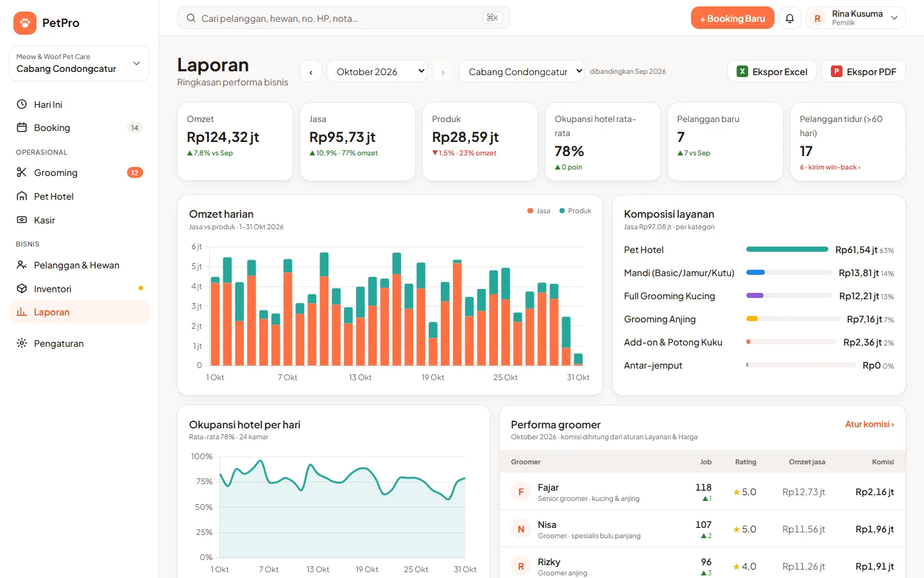Click the Mandi (Basic/Jamur/Kutu) progress bar
924x578 pixels.
pos(789,272)
